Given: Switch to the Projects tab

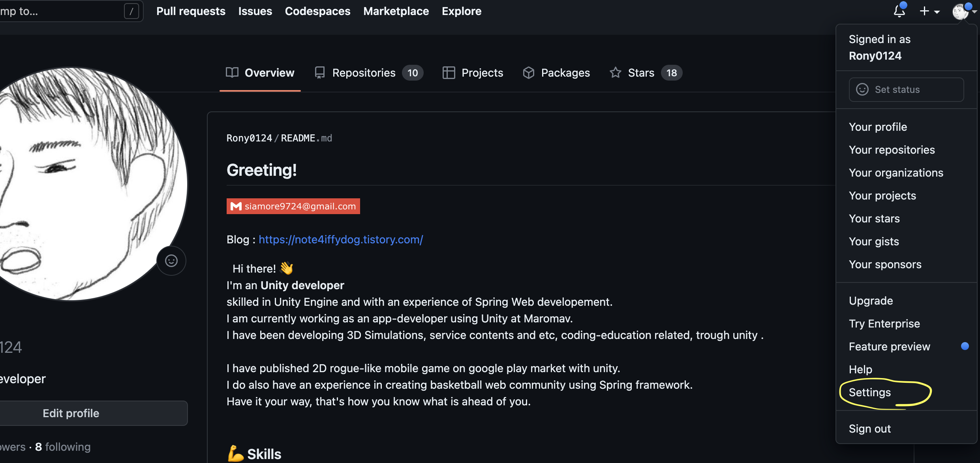Looking at the screenshot, I should [x=473, y=73].
